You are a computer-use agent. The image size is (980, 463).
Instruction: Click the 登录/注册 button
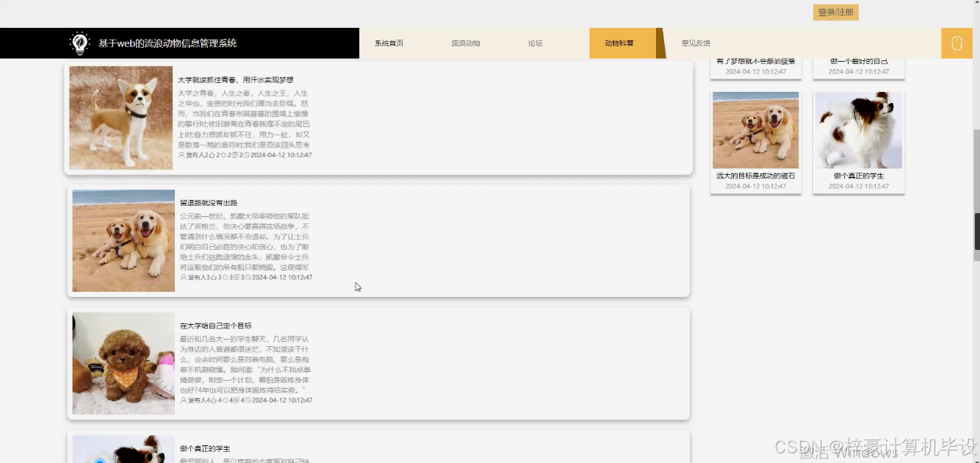pyautogui.click(x=836, y=12)
